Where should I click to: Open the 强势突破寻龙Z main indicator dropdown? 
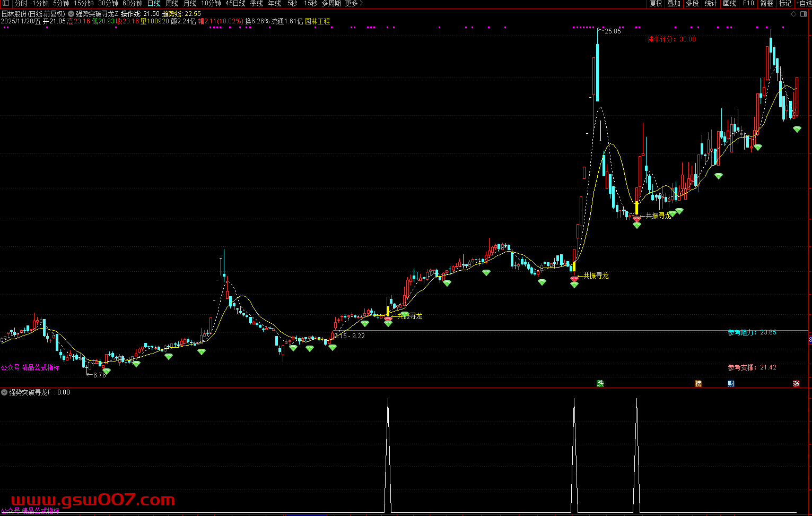tap(71, 14)
